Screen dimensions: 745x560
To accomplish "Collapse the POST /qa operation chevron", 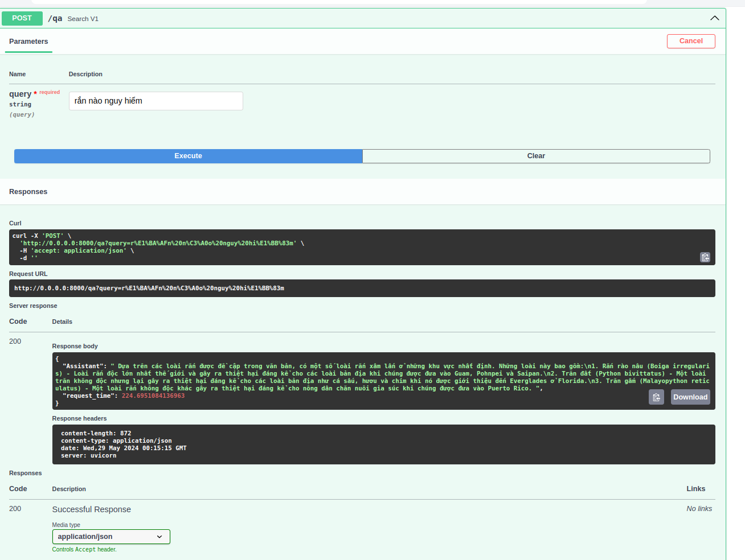I will (714, 18).
